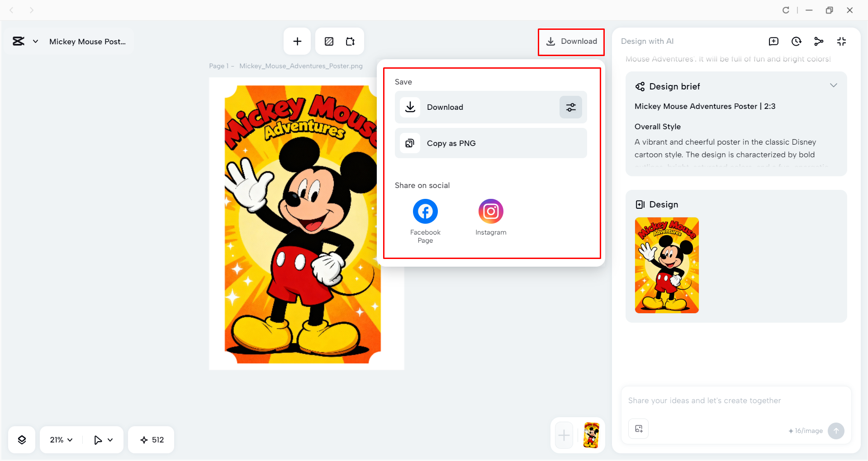The image size is (868, 461).
Task: Start a new chat in Design with AI panel
Action: coord(773,41)
